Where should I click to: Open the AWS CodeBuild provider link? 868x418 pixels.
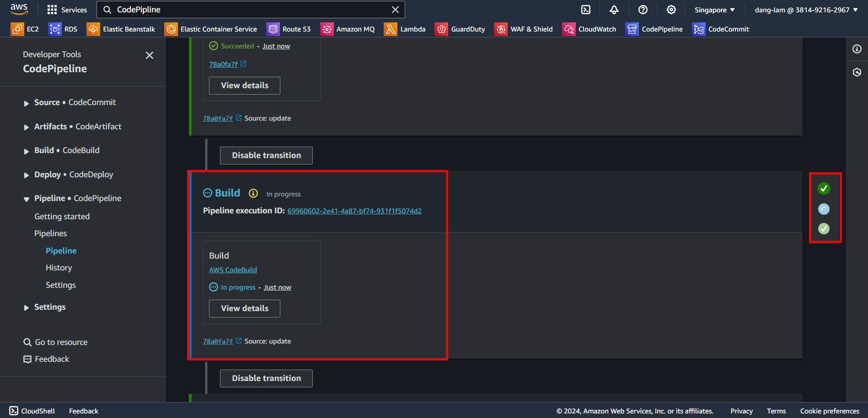[233, 270]
